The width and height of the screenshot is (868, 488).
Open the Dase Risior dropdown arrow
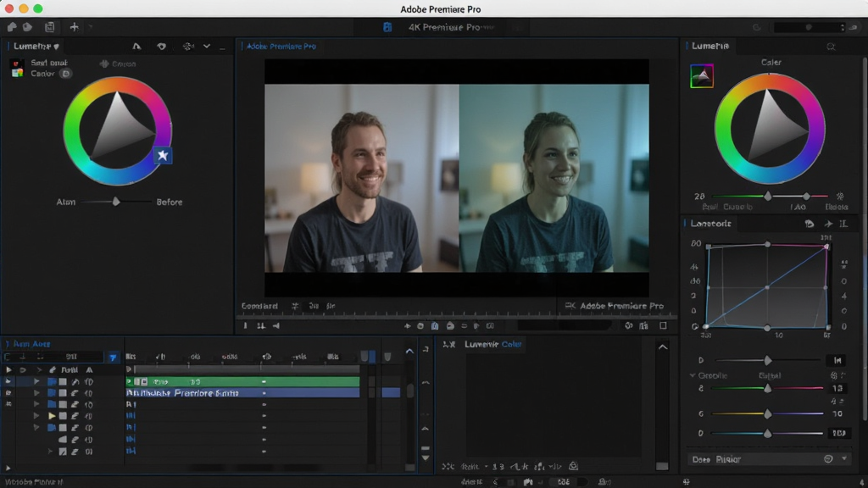(x=844, y=458)
